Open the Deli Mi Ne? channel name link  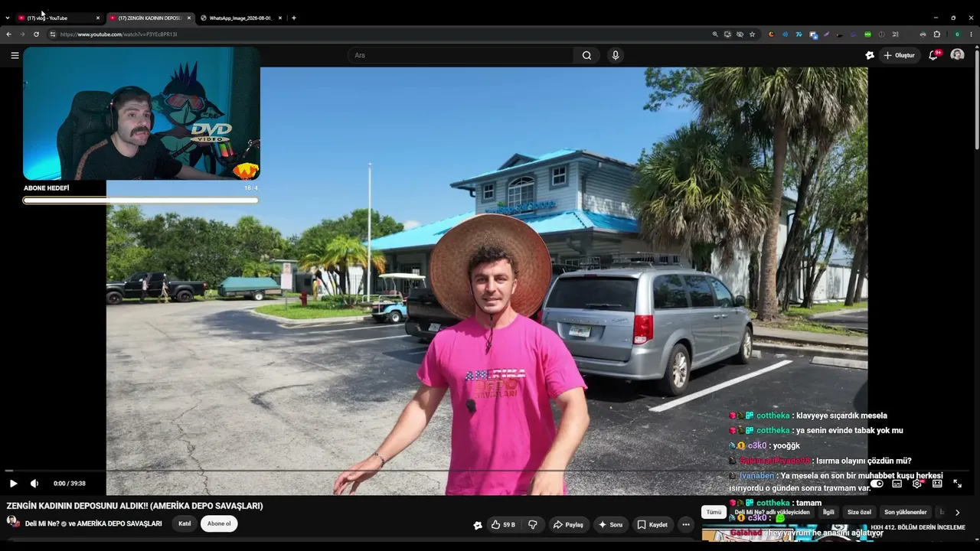tap(93, 524)
